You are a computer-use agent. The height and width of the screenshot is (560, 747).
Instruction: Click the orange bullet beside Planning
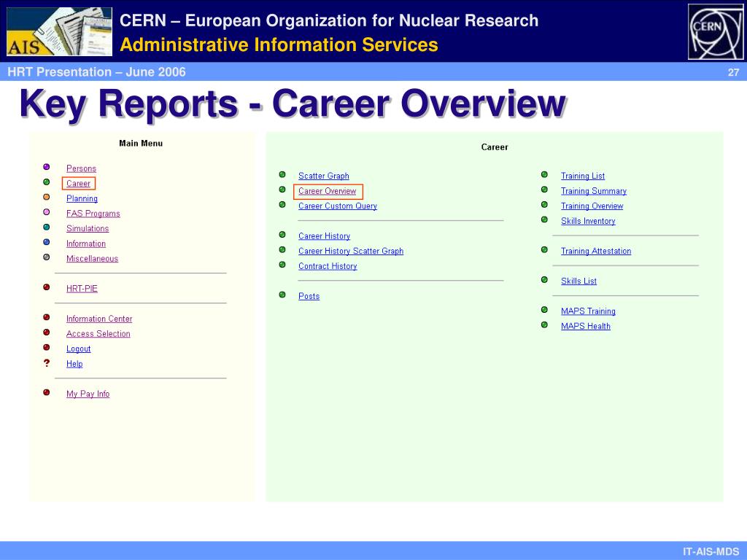[46, 197]
